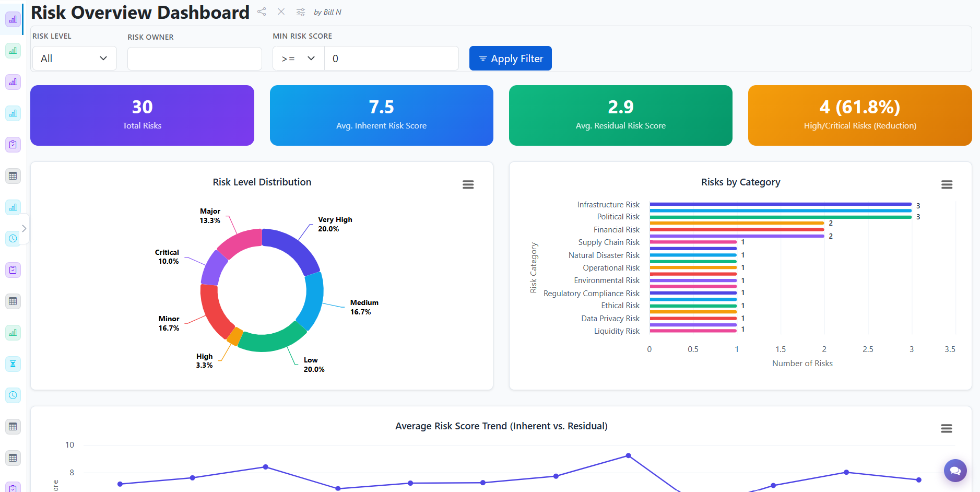Click the share icon beside the dashboard title
The height and width of the screenshot is (492, 980).
tap(262, 11)
